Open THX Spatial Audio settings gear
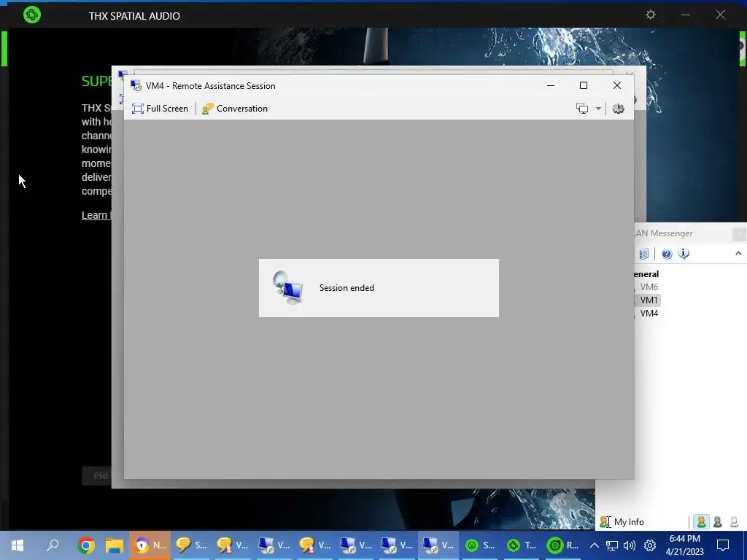This screenshot has height=560, width=747. tap(650, 15)
